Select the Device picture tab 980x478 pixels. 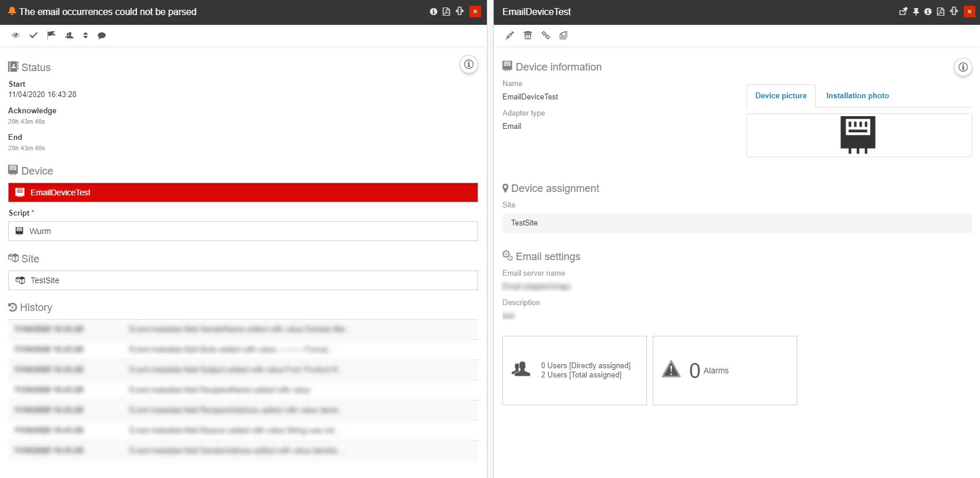[x=781, y=96]
